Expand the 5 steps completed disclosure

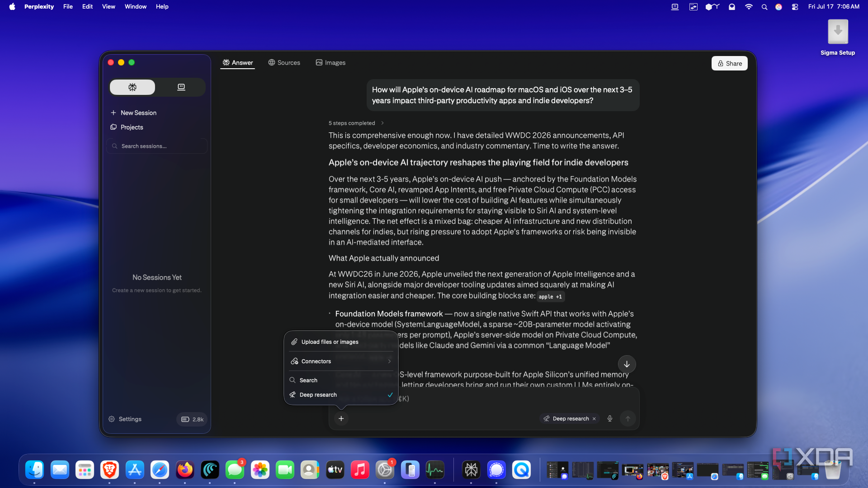click(x=356, y=123)
